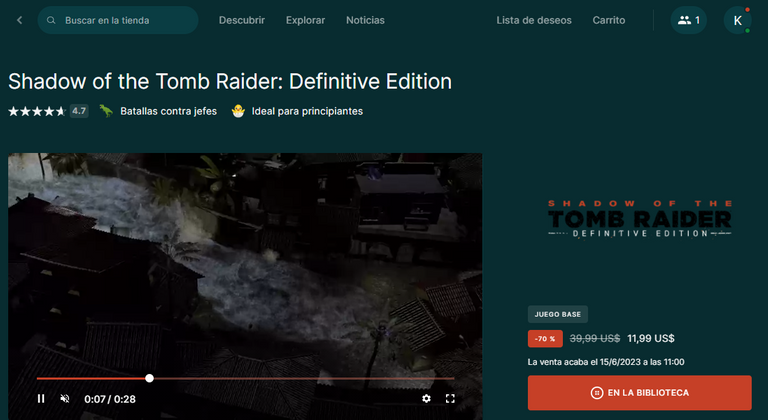Click the 'Ideal para principiantes' chick icon
Image resolution: width=768 pixels, height=420 pixels.
[x=238, y=111]
